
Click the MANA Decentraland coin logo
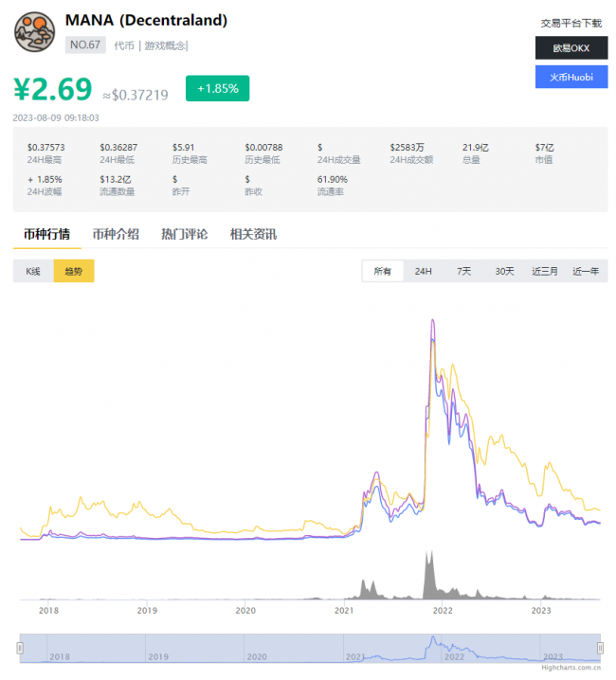35,31
